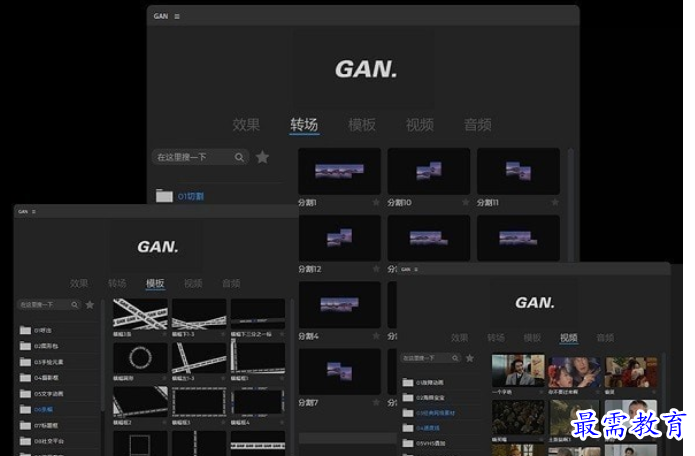Toggle favorite star for 分割1

(x=376, y=203)
